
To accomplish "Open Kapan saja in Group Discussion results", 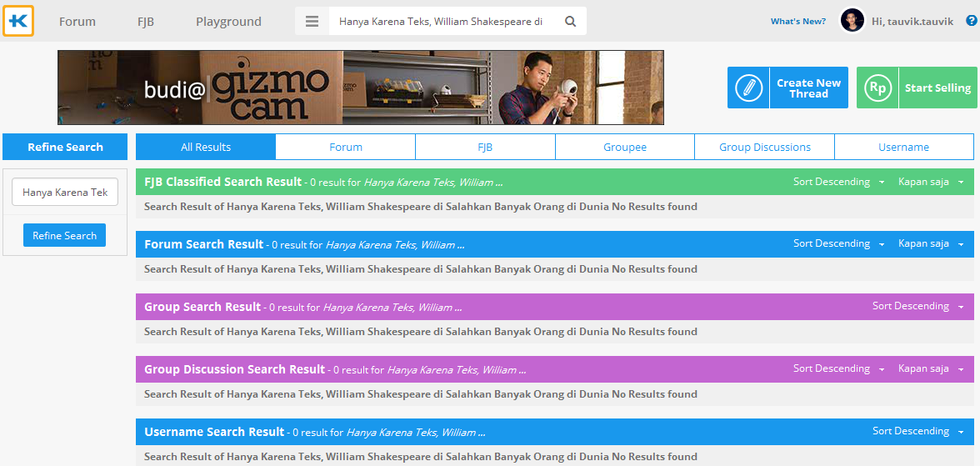I will click(930, 369).
